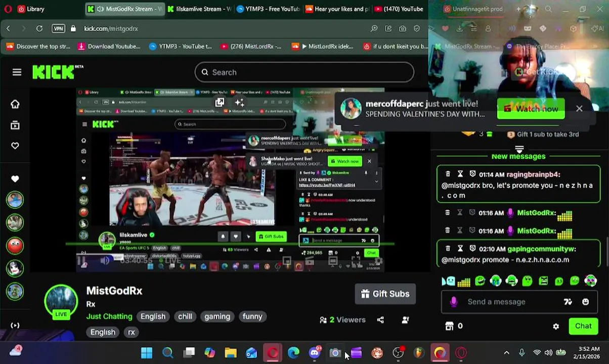Open the Browse icon in Kick sidebar
This screenshot has width=609, height=364.
click(x=15, y=125)
